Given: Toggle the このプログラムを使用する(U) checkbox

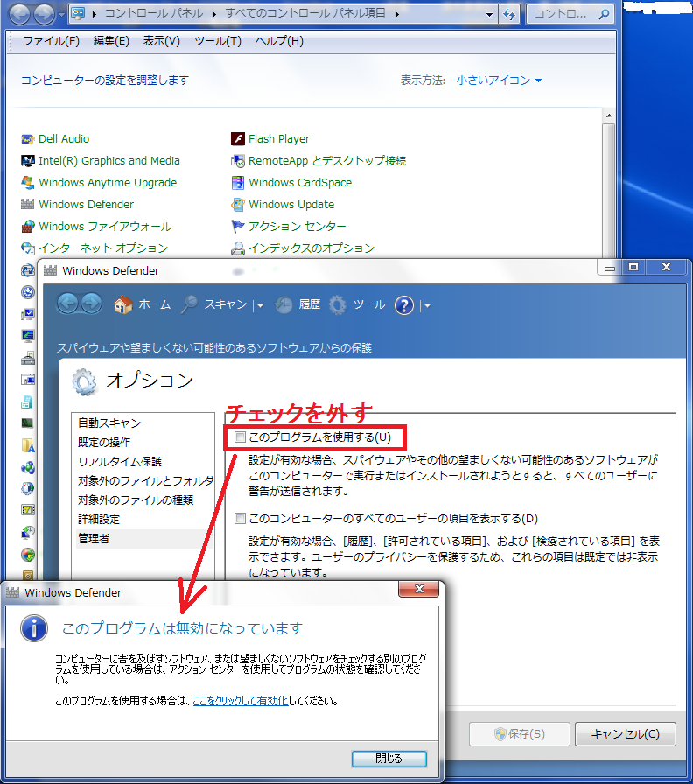Looking at the screenshot, I should pyautogui.click(x=240, y=437).
